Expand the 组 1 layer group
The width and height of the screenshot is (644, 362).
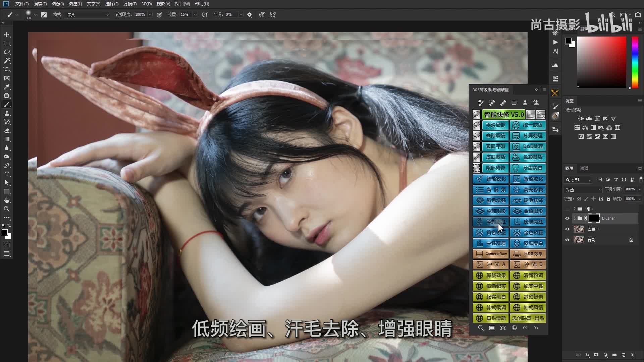tap(575, 209)
